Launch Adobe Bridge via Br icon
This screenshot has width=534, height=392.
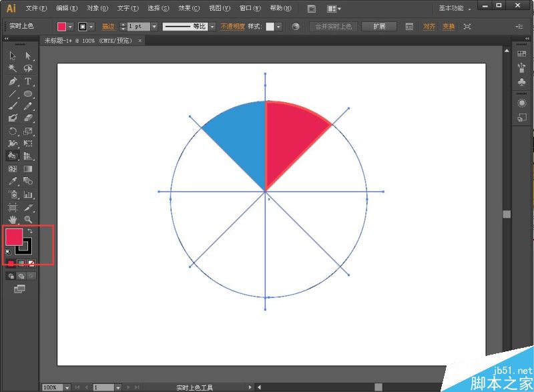point(311,9)
